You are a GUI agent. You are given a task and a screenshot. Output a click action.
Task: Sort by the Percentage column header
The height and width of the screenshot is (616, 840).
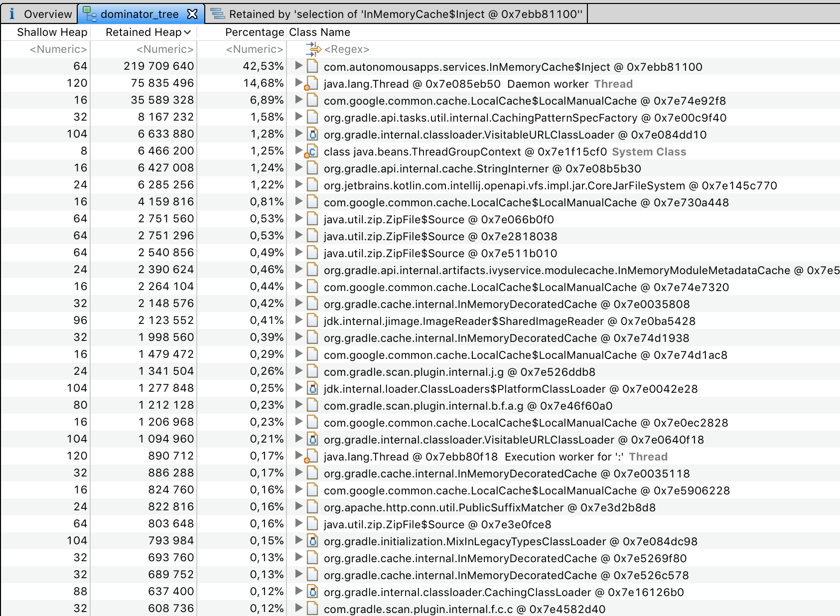255,32
